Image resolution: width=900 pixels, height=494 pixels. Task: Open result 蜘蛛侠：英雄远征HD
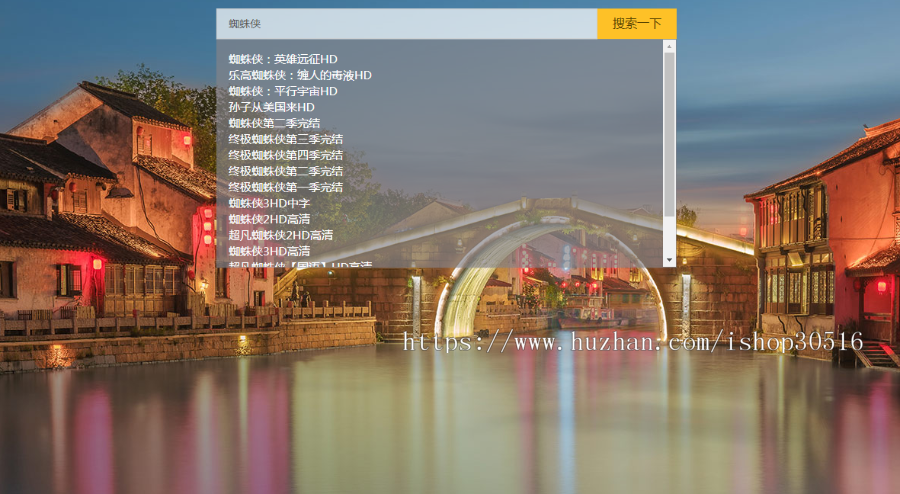(283, 59)
